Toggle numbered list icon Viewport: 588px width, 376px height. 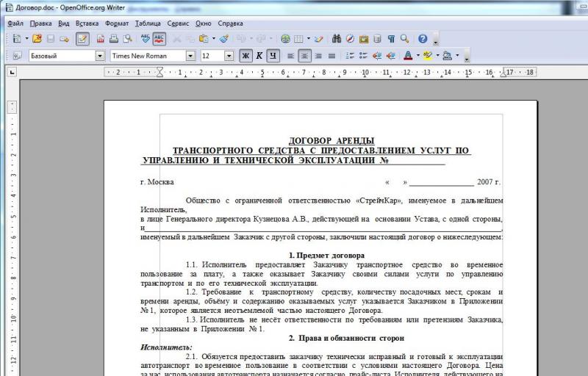350,56
